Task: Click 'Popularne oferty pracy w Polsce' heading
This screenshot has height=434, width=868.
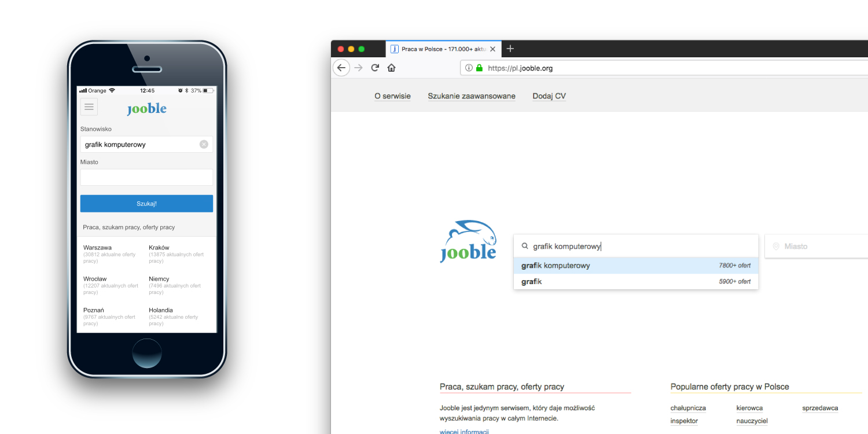Action: pyautogui.click(x=730, y=387)
